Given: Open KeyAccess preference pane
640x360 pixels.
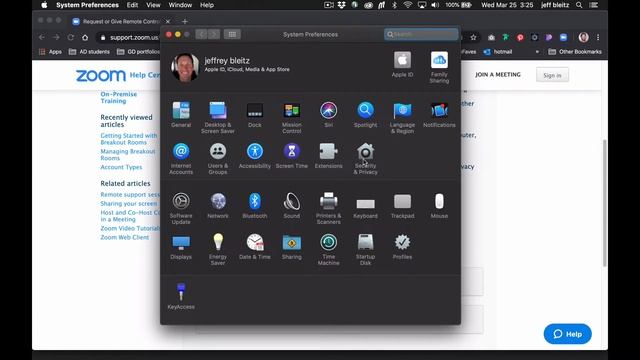Looking at the screenshot, I should [x=181, y=296].
